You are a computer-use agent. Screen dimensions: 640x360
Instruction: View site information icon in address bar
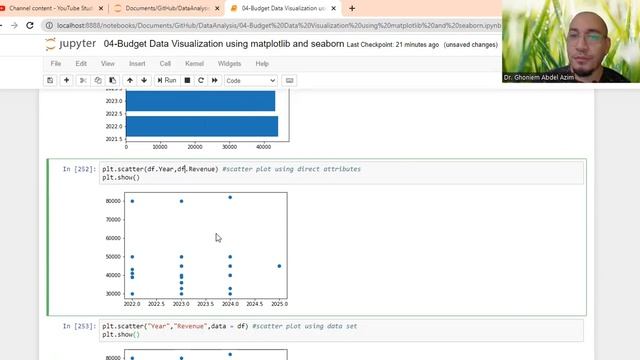49,25
